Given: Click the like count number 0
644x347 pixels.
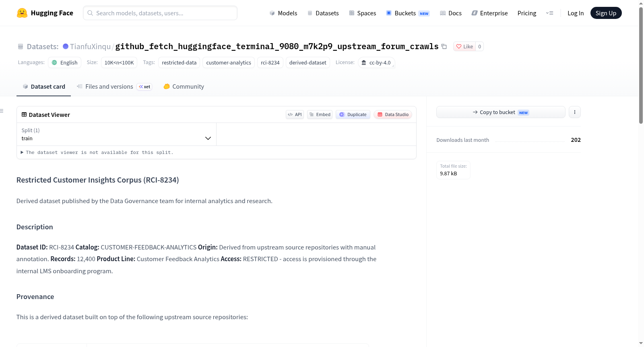Looking at the screenshot, I should (x=479, y=46).
